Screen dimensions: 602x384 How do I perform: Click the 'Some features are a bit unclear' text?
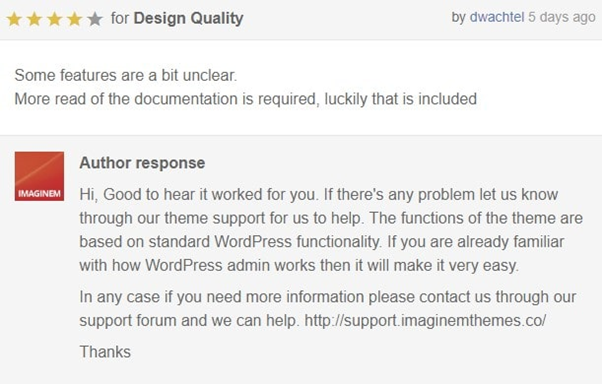126,75
